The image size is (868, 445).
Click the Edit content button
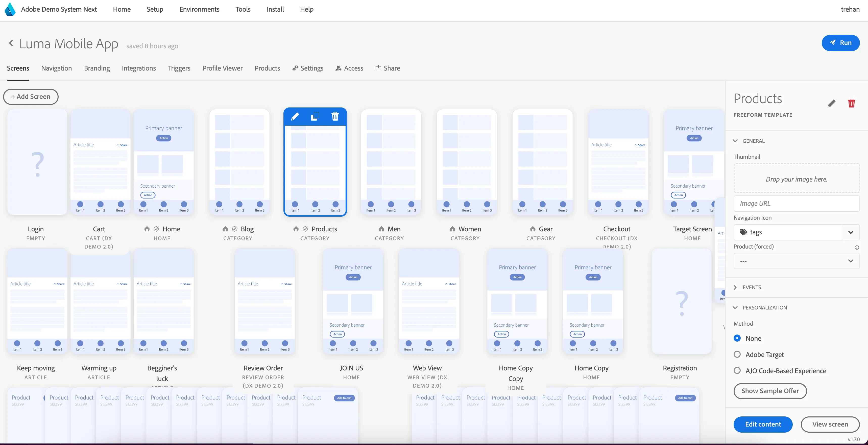[763, 425]
